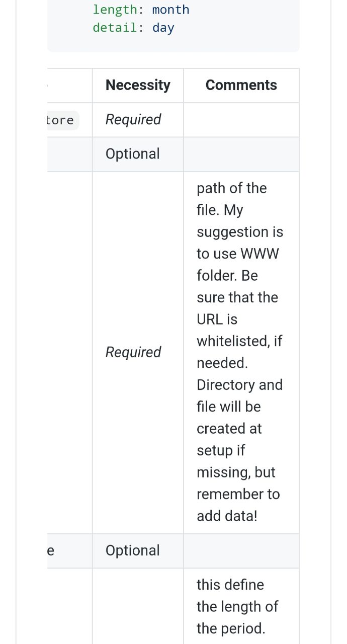Click the Required cell beside the 'tore' label
The image size is (347, 644).
[x=133, y=119]
